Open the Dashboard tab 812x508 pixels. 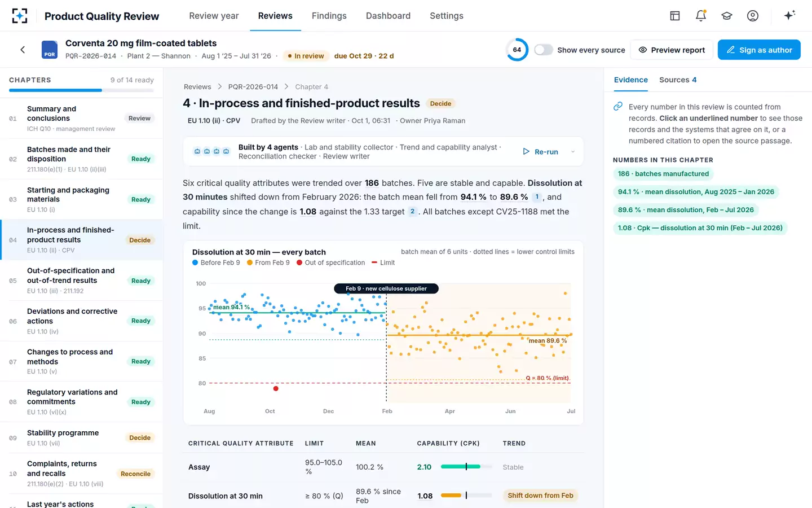(x=388, y=16)
